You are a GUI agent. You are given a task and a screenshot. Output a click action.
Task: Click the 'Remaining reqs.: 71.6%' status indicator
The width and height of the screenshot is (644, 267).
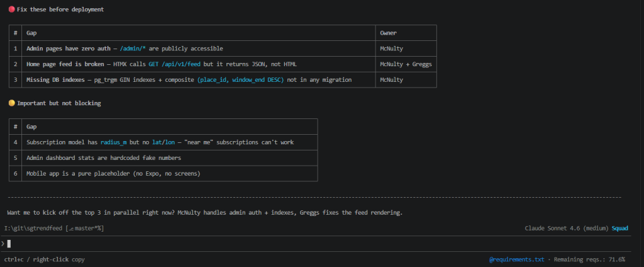pos(595,259)
